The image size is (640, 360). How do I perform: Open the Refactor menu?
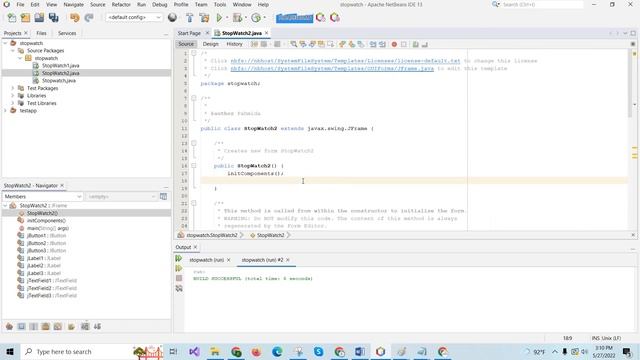(x=121, y=4)
